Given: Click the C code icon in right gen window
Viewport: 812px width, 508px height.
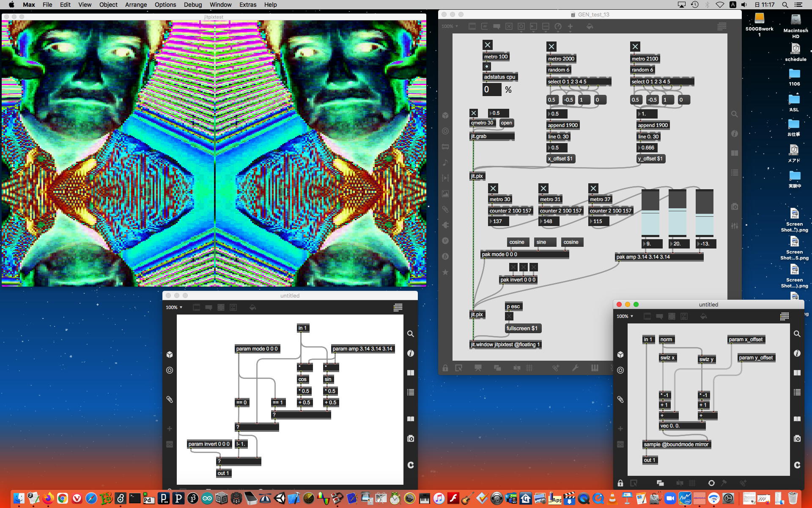Looking at the screenshot, I should point(797,465).
